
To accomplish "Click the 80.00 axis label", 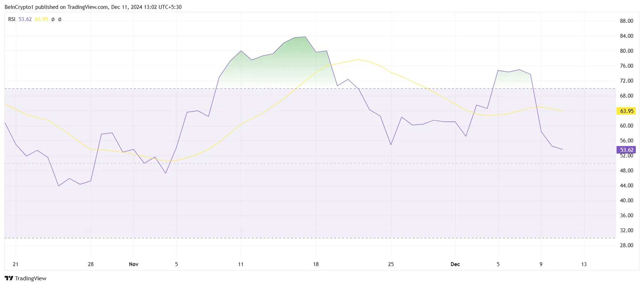I will point(627,51).
